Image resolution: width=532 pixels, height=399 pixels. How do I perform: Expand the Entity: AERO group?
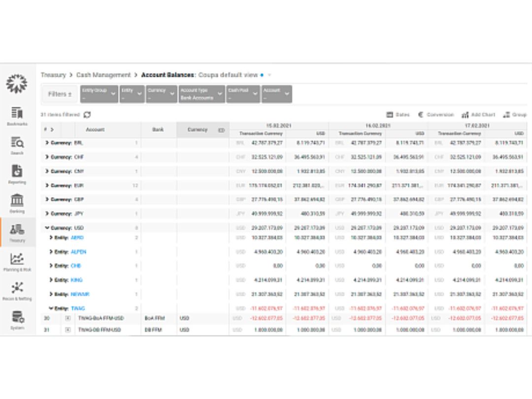[51, 238]
